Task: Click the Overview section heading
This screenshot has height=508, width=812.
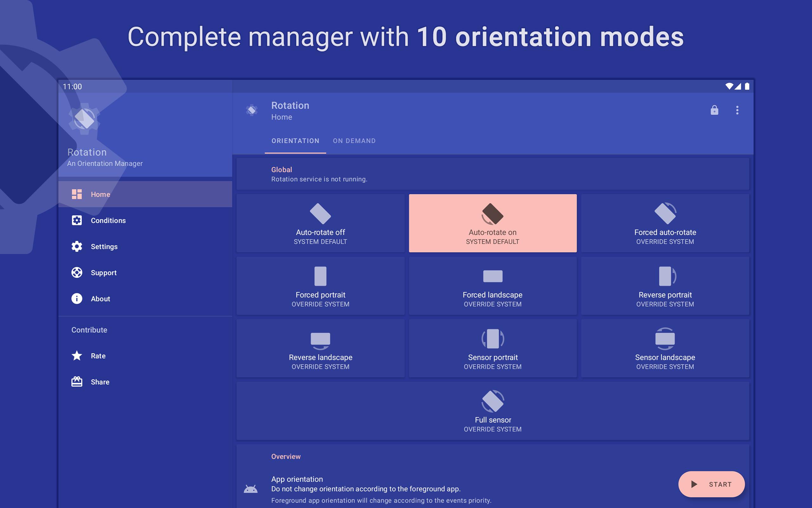Action: 286,456
